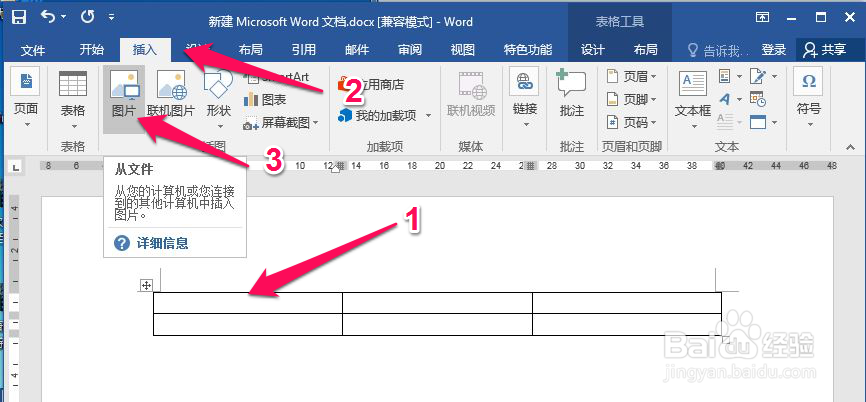Switch to the 引用 References tab
Image resolution: width=866 pixels, height=402 pixels.
tap(304, 50)
